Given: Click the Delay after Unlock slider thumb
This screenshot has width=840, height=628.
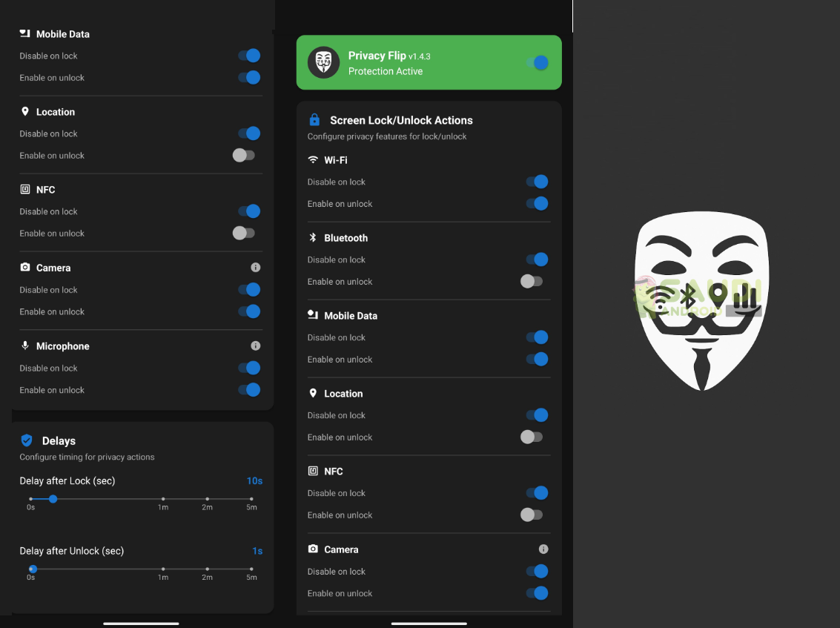Looking at the screenshot, I should pyautogui.click(x=33, y=569).
